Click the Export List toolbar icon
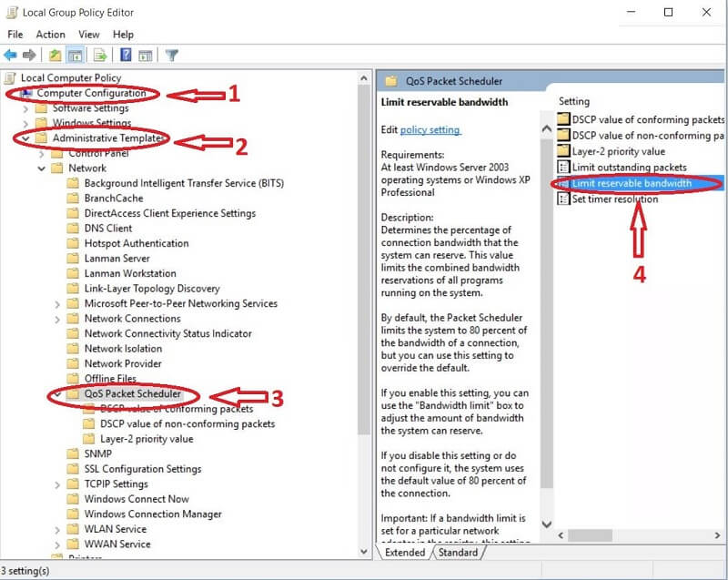728x580 pixels. 100,56
